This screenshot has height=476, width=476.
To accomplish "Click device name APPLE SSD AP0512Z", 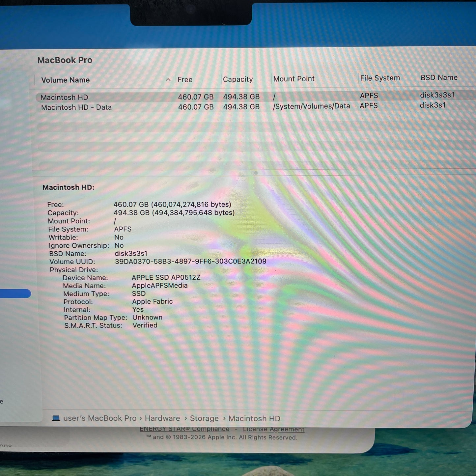I will point(166,277).
